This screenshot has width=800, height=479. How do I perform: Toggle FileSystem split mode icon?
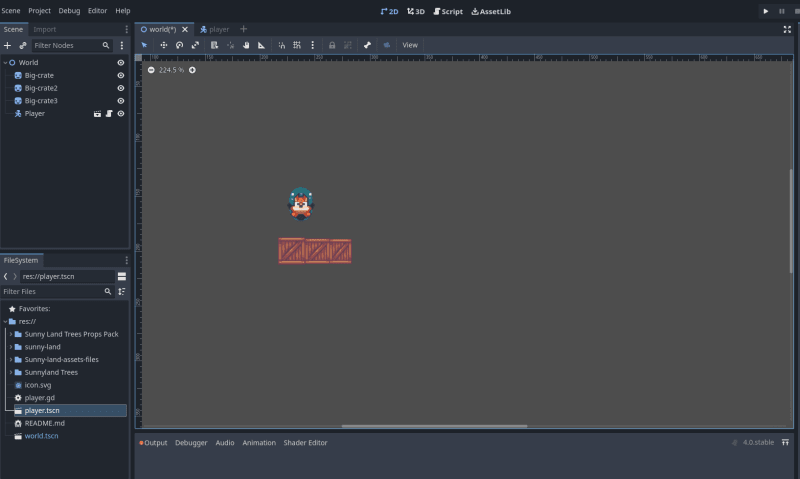pos(122,276)
